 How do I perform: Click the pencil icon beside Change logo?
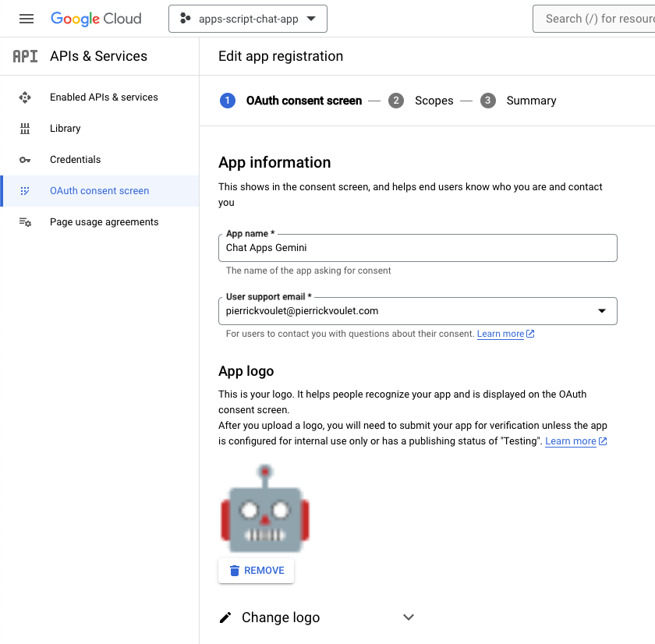(x=225, y=617)
